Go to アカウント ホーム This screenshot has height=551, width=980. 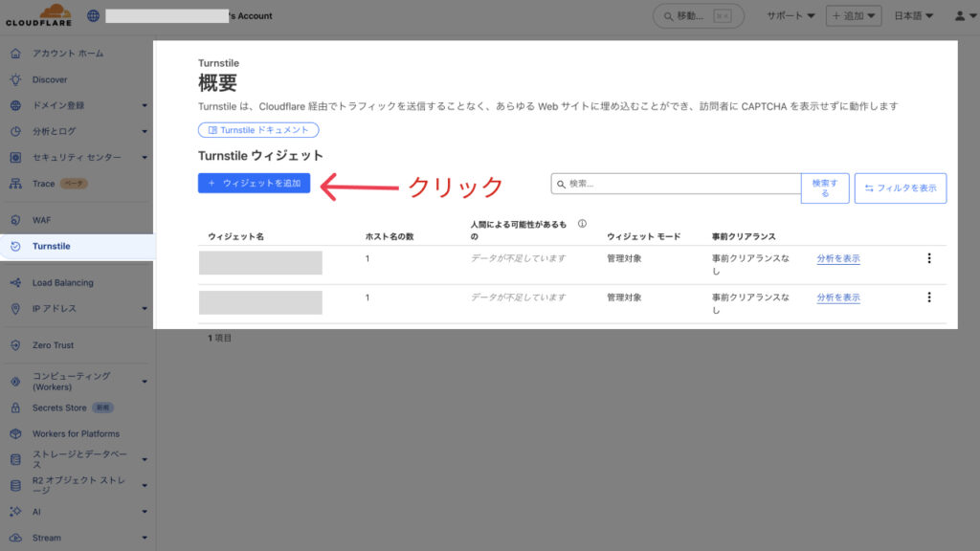pos(68,54)
